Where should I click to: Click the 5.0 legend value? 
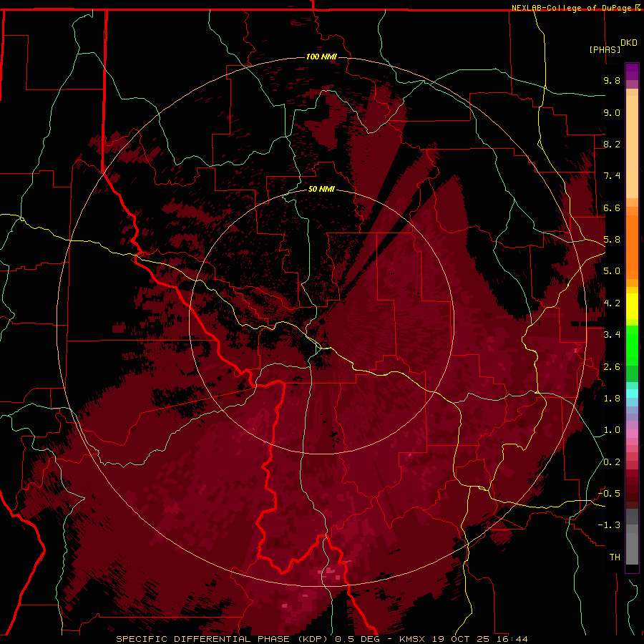point(612,271)
